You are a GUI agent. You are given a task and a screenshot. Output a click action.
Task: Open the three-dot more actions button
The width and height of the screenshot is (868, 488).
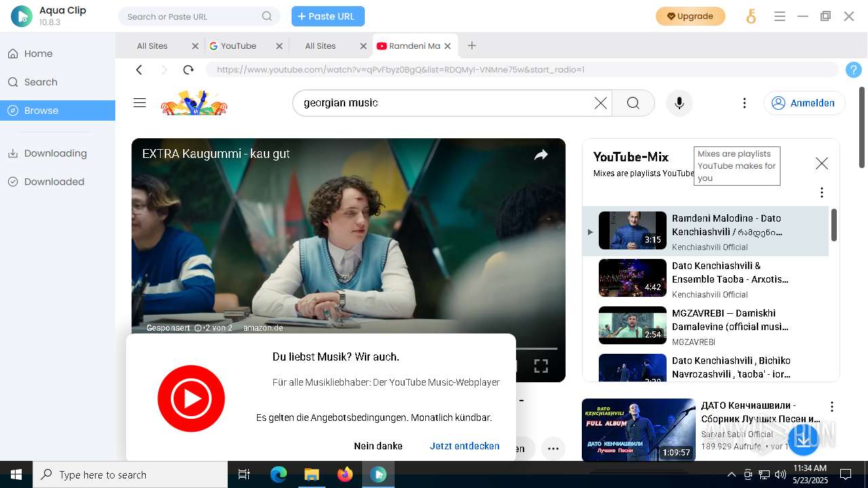553,449
